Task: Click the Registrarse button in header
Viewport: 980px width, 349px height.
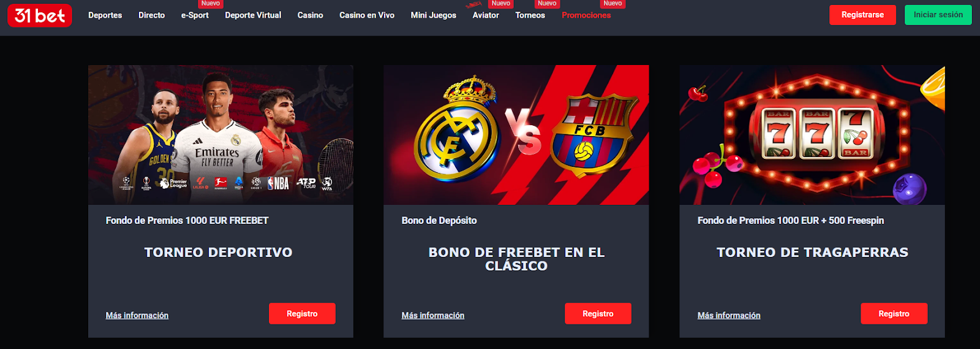Action: point(862,15)
